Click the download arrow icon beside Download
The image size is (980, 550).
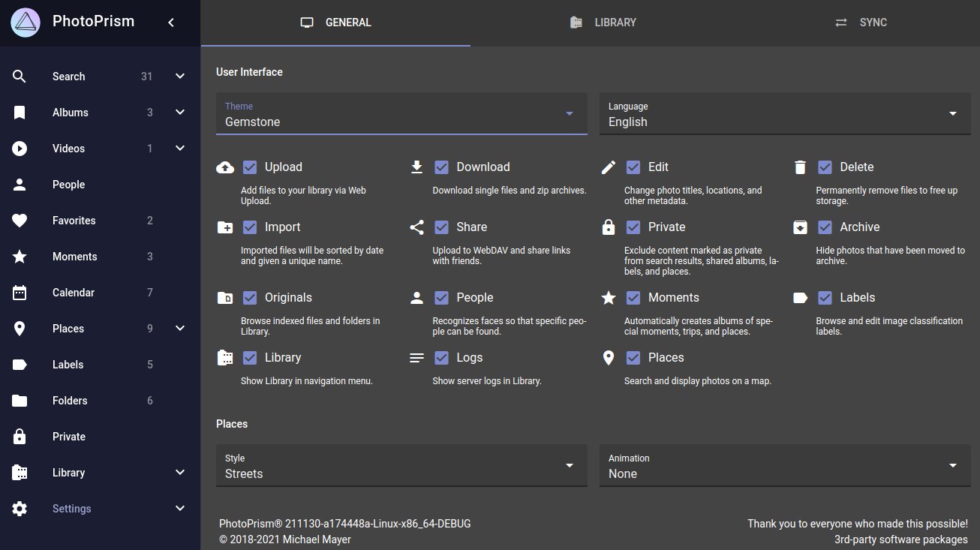[417, 167]
